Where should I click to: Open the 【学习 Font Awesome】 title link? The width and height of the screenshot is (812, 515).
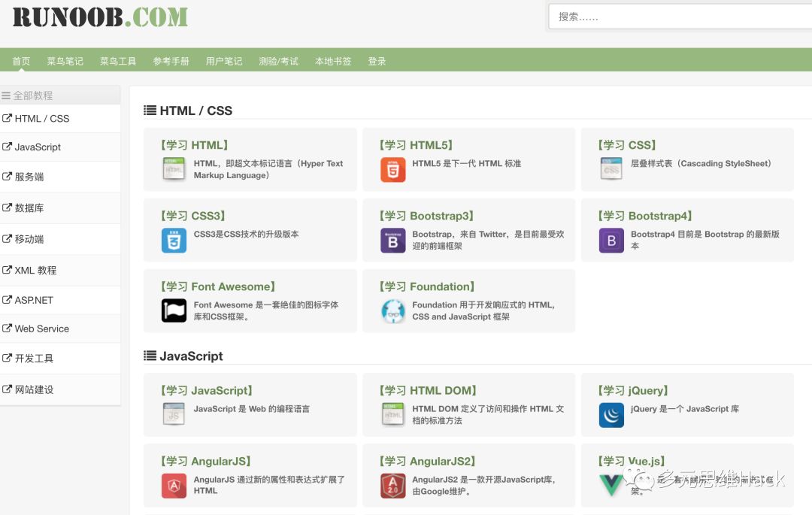[217, 286]
